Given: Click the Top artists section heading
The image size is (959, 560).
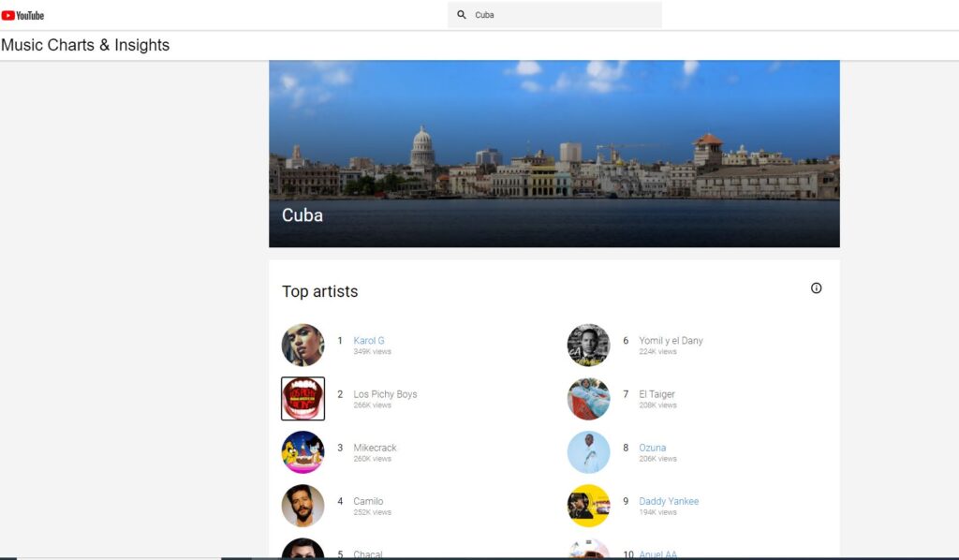Looking at the screenshot, I should (320, 291).
